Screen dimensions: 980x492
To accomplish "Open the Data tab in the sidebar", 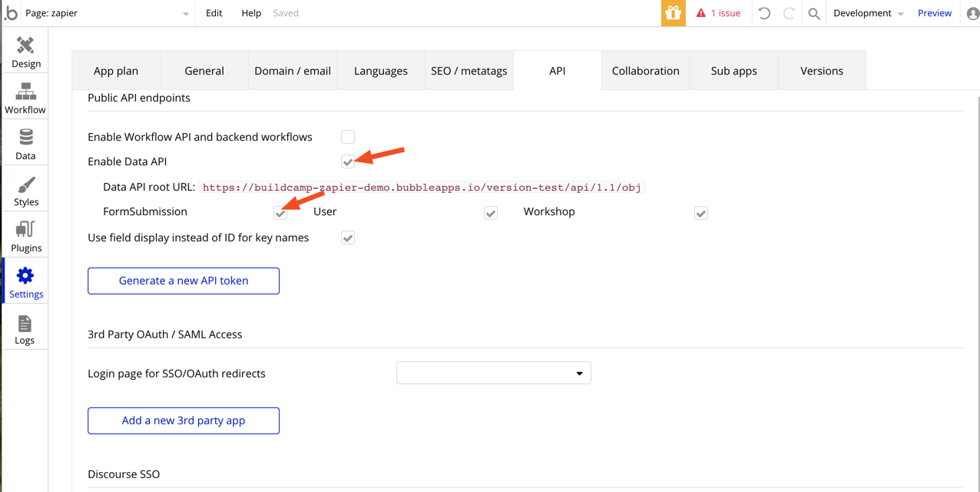I will [25, 142].
